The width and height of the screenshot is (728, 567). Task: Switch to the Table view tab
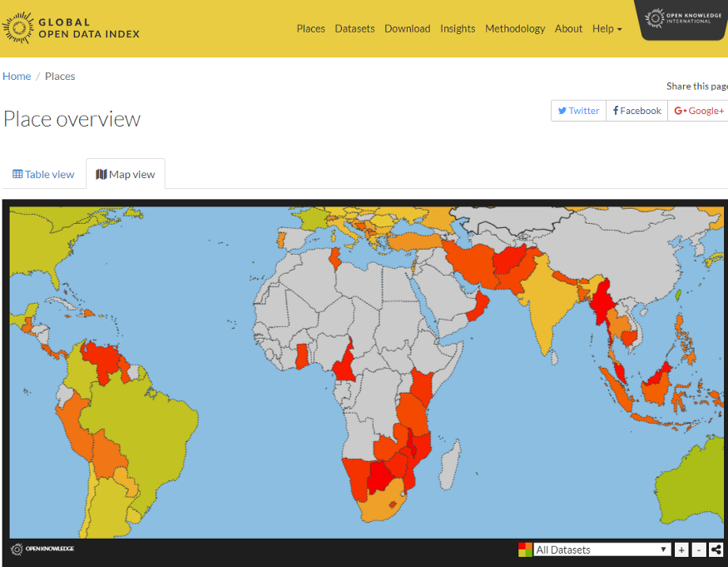click(x=43, y=174)
